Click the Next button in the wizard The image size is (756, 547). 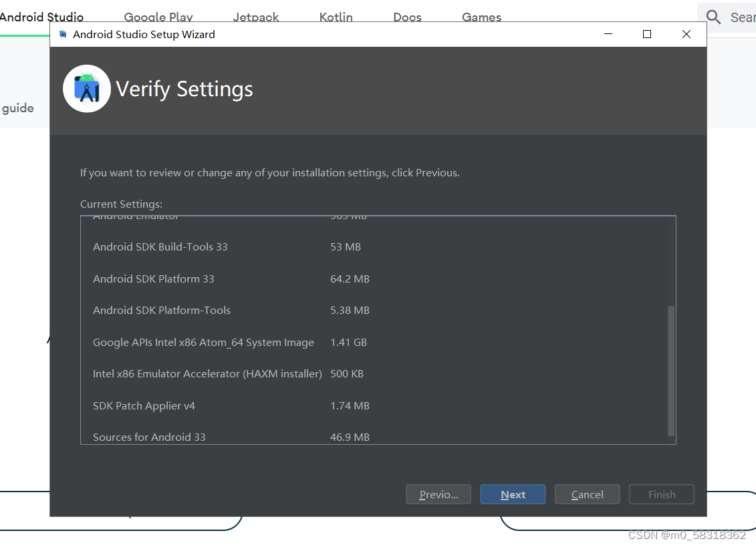(x=513, y=494)
